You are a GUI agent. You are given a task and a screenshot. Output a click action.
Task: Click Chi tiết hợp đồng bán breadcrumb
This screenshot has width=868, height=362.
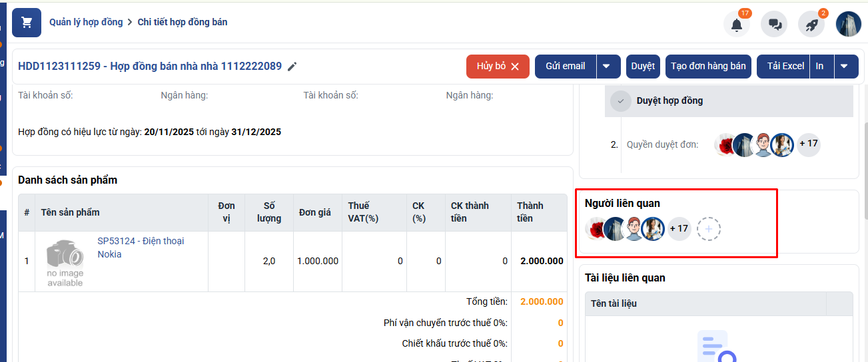pos(182,22)
